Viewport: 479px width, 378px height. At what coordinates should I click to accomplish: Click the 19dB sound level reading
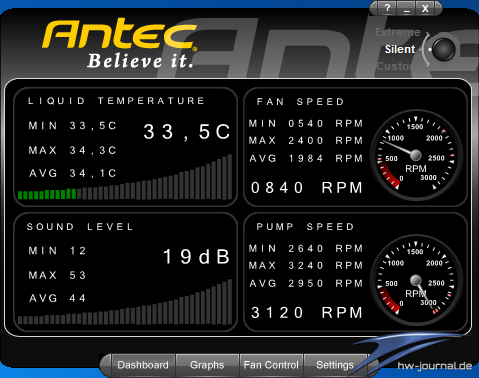(x=197, y=257)
